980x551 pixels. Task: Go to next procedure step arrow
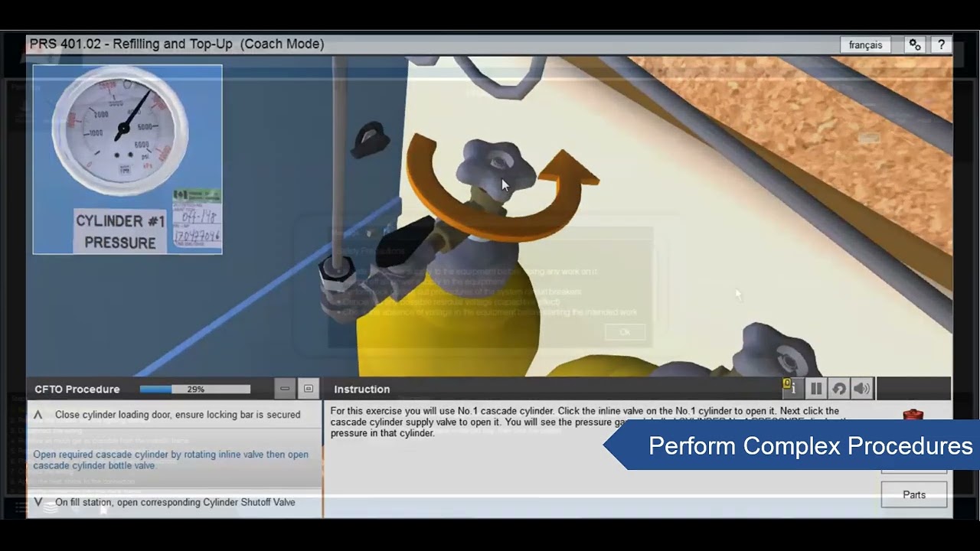pyautogui.click(x=38, y=502)
